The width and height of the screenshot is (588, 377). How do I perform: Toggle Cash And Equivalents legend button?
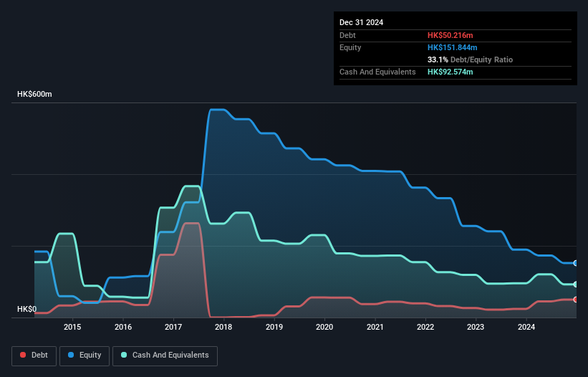[x=165, y=355]
